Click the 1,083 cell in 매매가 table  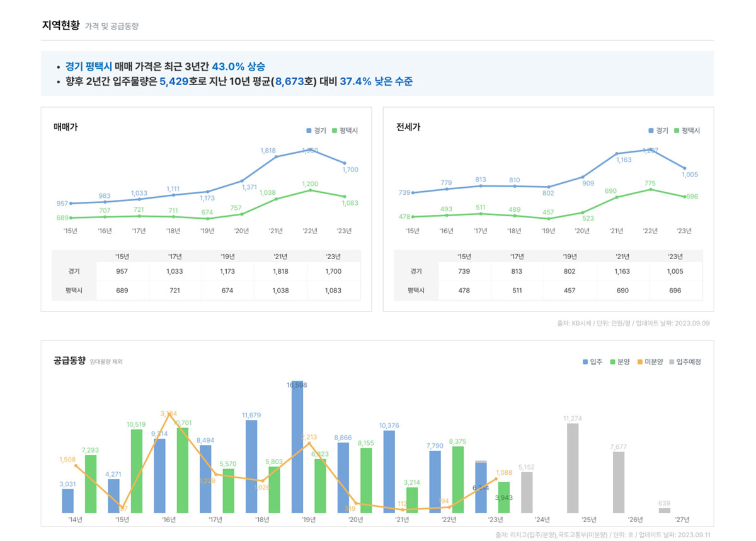point(334,291)
